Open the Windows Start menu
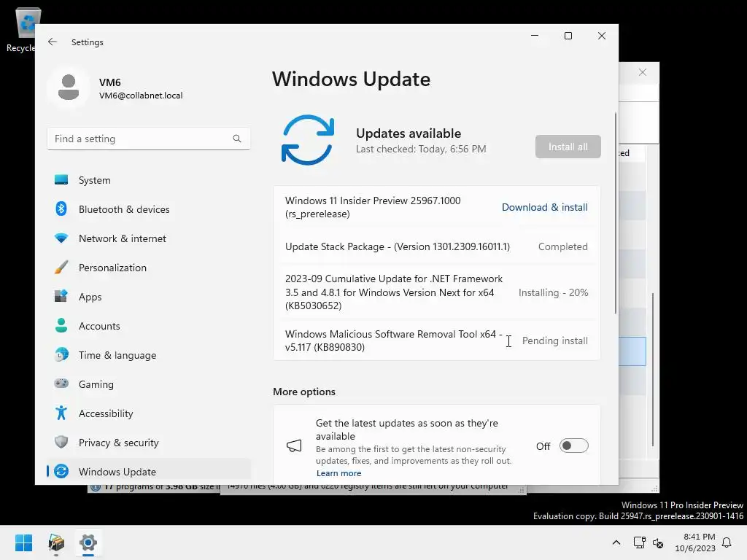This screenshot has width=747, height=560. 23,542
